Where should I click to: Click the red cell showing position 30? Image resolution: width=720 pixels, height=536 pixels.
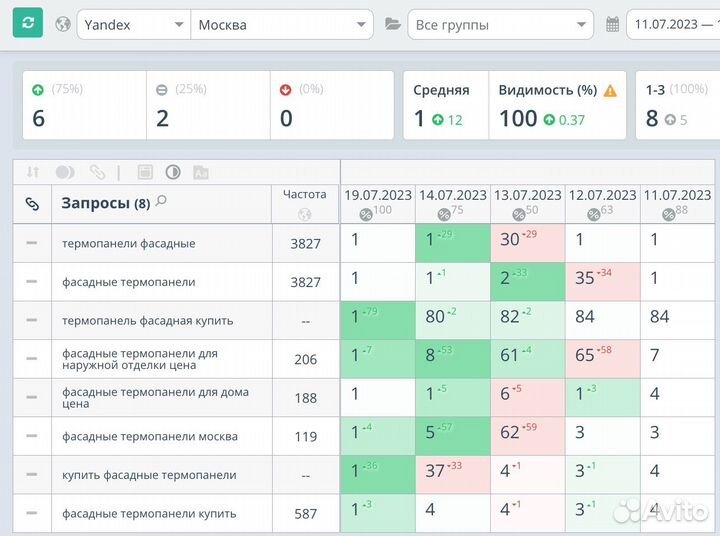tap(528, 243)
